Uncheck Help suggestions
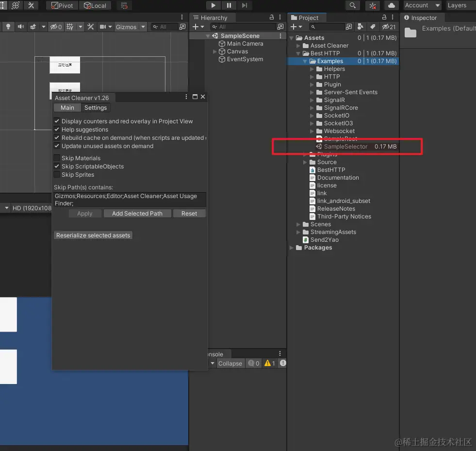Viewport: 476px width, 451px height. [57, 129]
